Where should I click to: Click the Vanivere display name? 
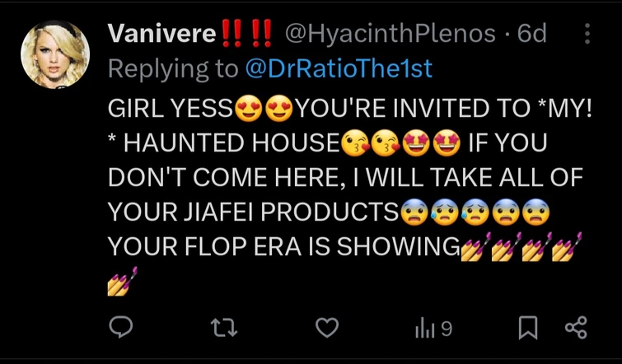pyautogui.click(x=161, y=33)
